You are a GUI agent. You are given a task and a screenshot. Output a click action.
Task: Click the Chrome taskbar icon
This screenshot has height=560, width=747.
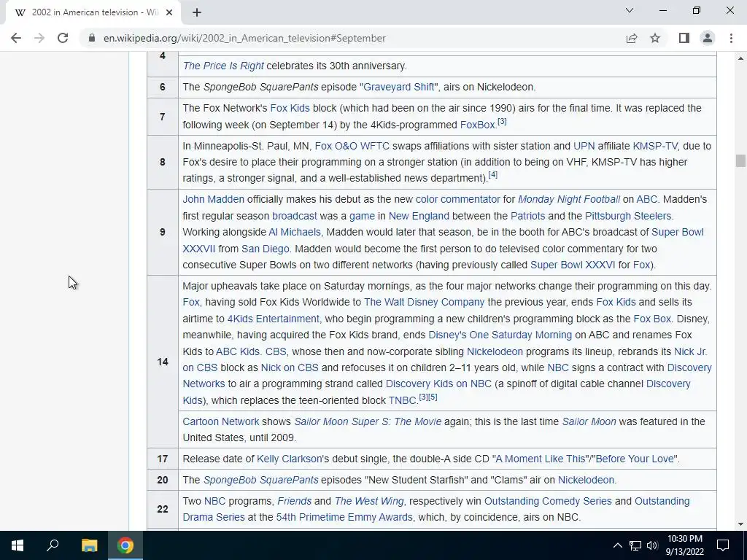tap(125, 545)
